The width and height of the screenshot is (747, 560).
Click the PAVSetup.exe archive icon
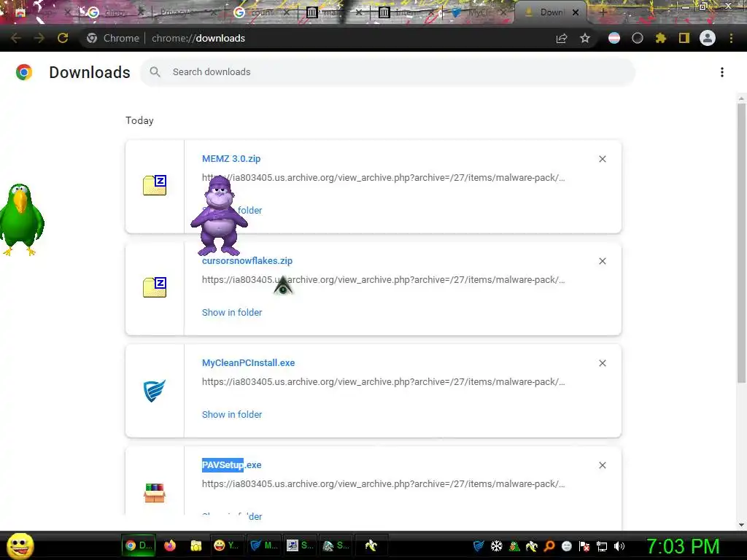tap(155, 493)
